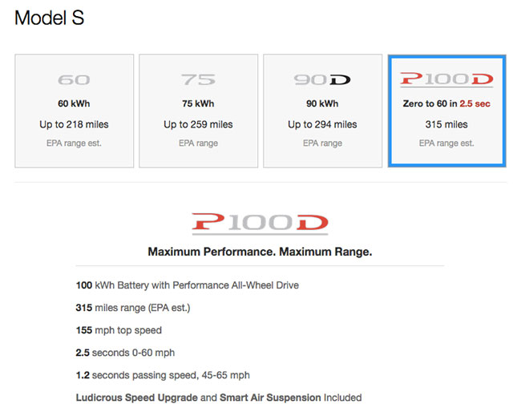Click 'Up to 218 miles' text
513x420 pixels.
coord(74,124)
